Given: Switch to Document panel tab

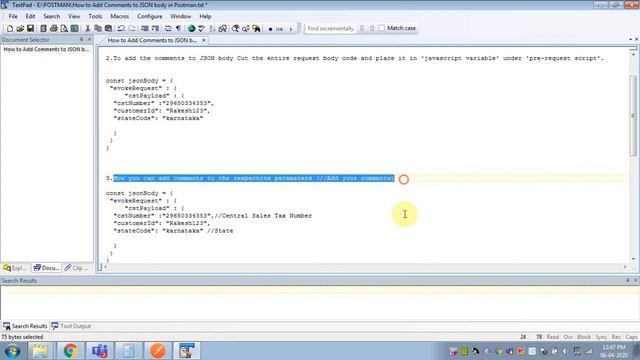Looking at the screenshot, I should pyautogui.click(x=46, y=268).
